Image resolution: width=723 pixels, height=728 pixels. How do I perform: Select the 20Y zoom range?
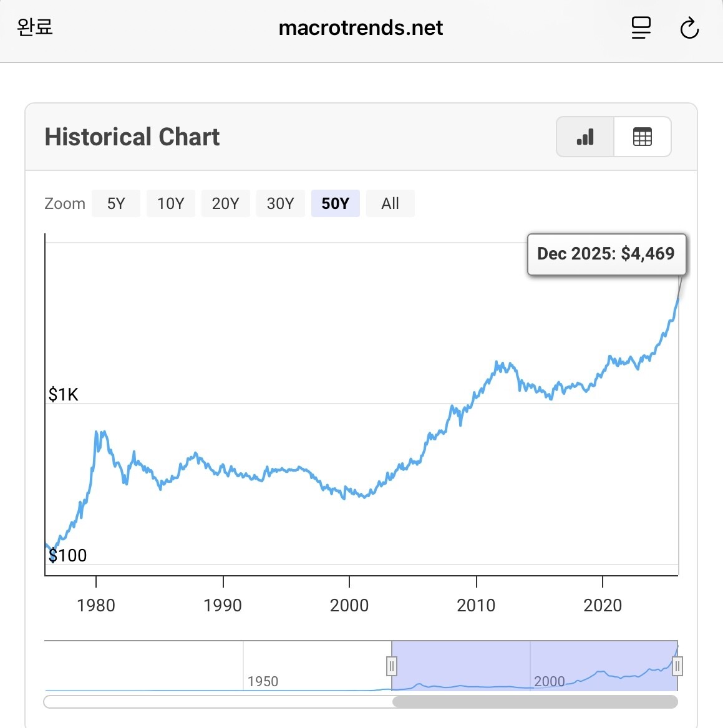point(225,203)
